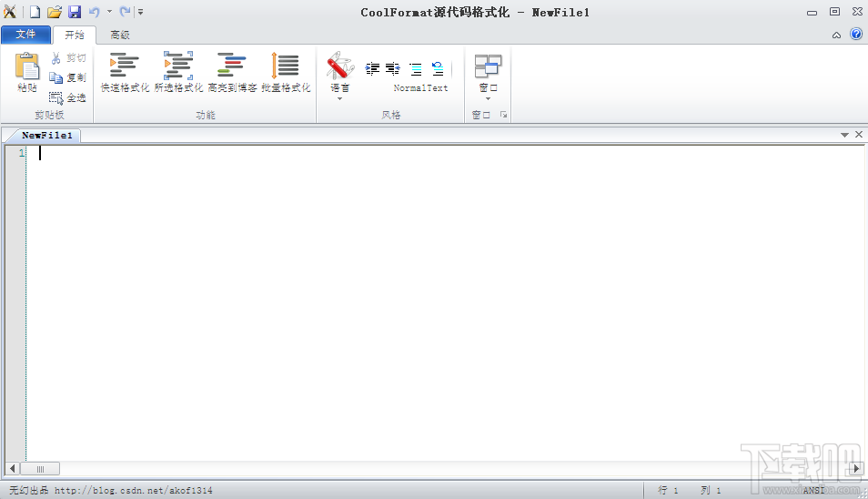This screenshot has height=499, width=868.
Task: Switch to the 开始 ribbon tab
Action: click(x=75, y=35)
